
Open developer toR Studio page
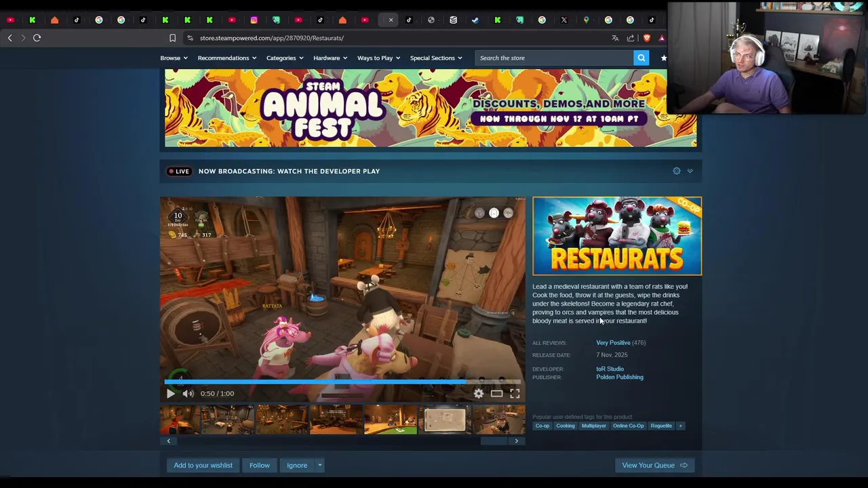coord(610,369)
